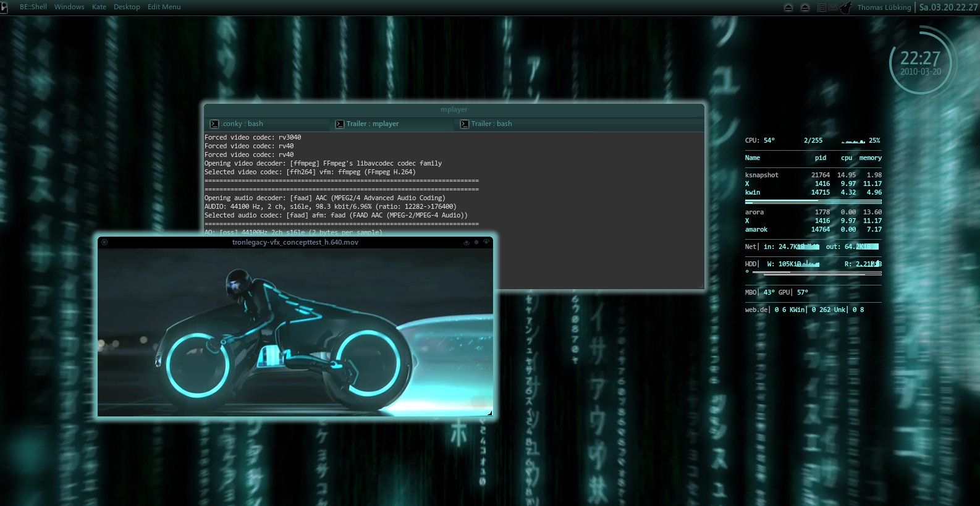
Task: Click 'Forced video codec: rv3040' line
Action: pos(253,137)
